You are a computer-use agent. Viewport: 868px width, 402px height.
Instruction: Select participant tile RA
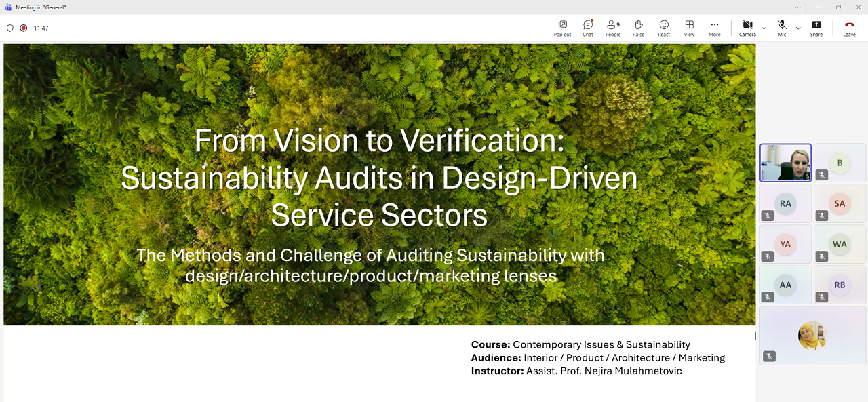(x=785, y=203)
